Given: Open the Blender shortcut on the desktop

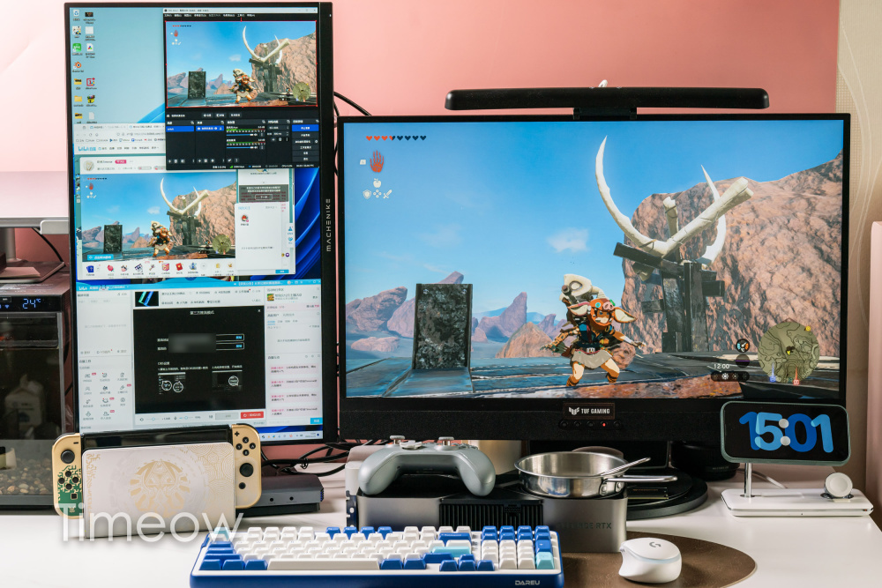Looking at the screenshot, I should (78, 66).
